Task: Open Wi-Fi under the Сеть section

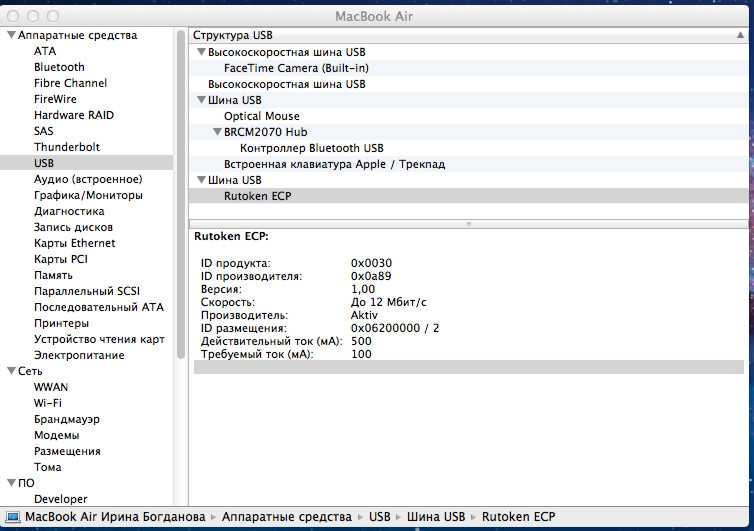Action: 48,403
